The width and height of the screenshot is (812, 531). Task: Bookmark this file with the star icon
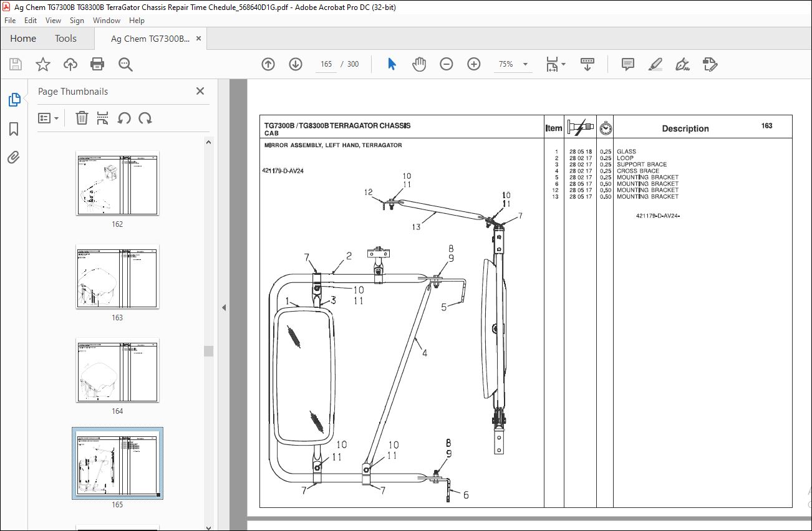coord(43,64)
